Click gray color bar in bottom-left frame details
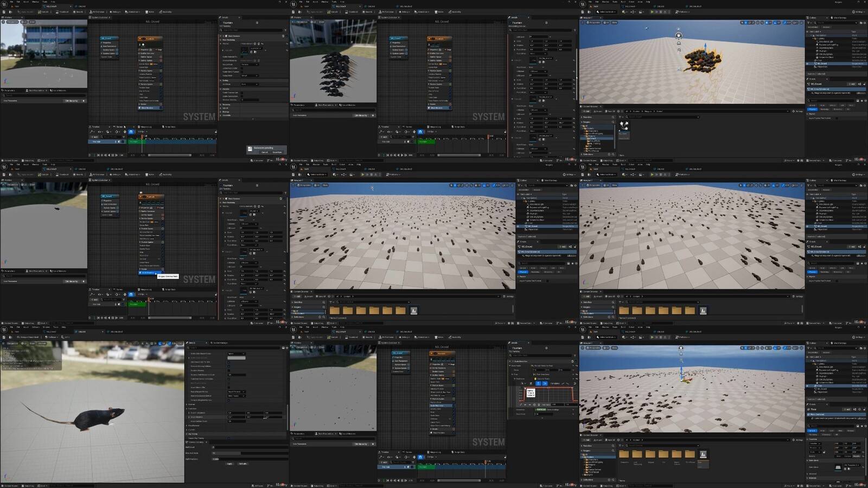 pyautogui.click(x=236, y=358)
